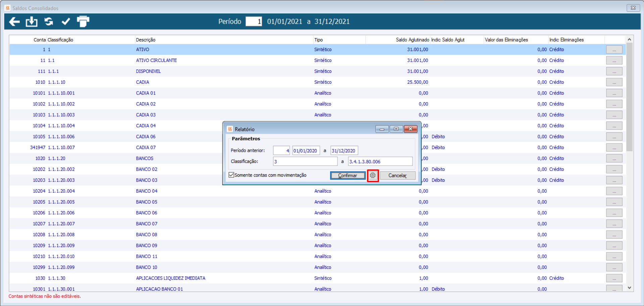Screen dimensions: 644x306
Task: Click the start date field 01/01/2020
Action: point(306,150)
